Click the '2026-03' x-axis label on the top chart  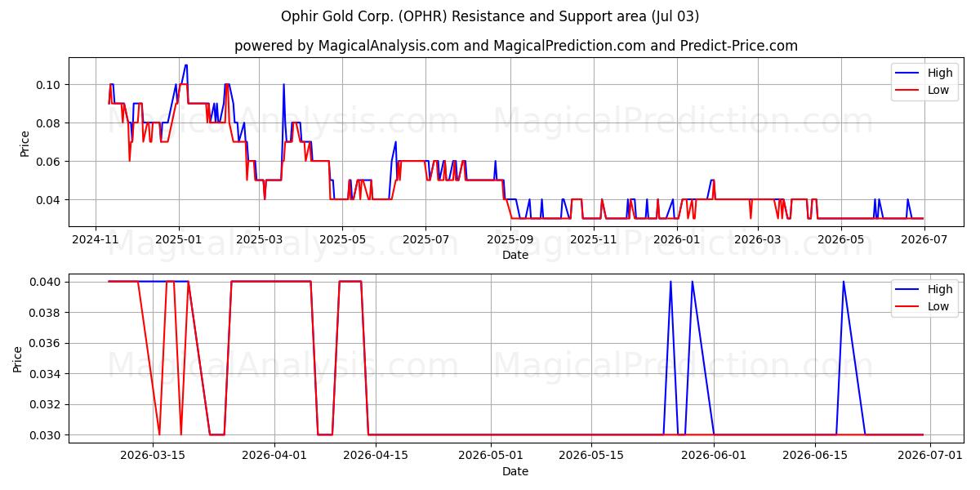coord(757,239)
